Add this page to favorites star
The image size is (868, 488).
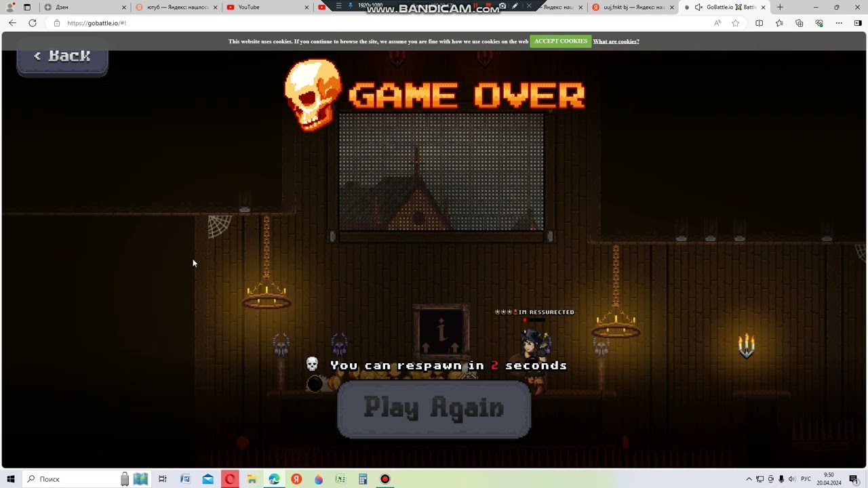(736, 23)
